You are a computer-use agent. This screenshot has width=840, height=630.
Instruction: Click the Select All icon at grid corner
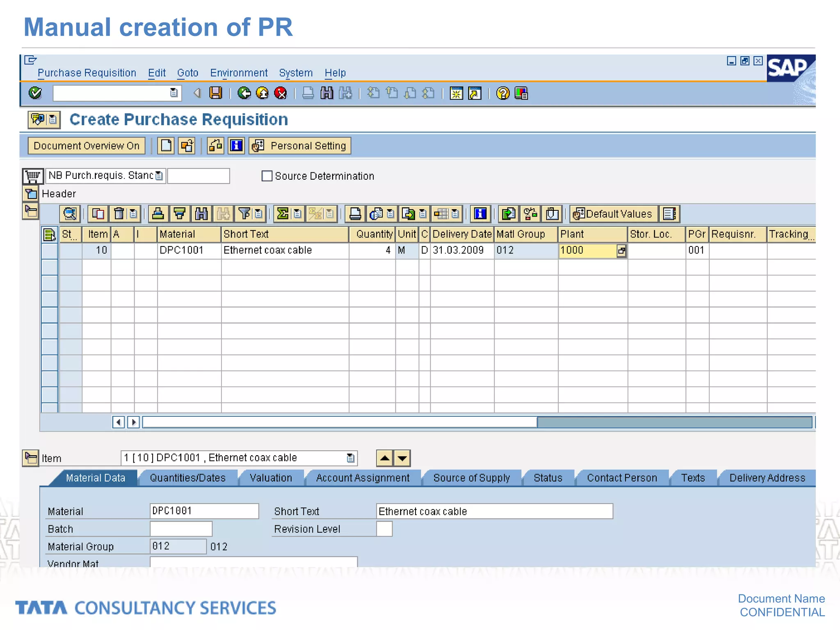click(x=49, y=235)
